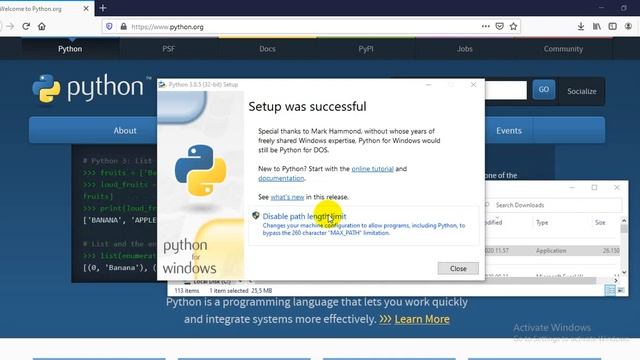
Task: Close the Python Setup dialog with X
Action: click(473, 84)
